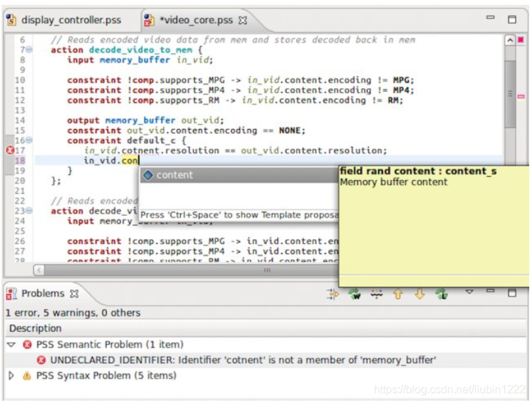Place cursor at end of 'in_vid.con' on line 18

[x=139, y=161]
